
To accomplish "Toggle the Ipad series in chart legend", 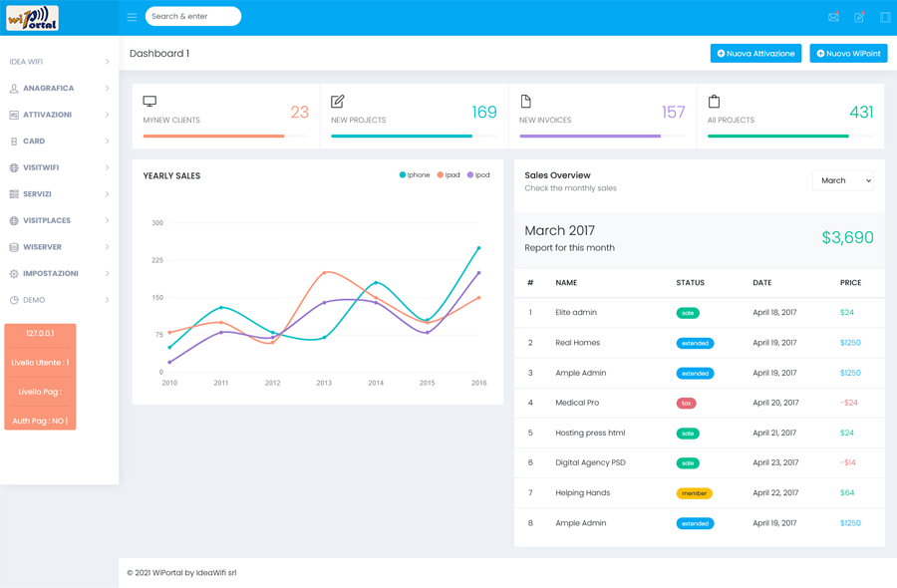I will click(x=448, y=175).
